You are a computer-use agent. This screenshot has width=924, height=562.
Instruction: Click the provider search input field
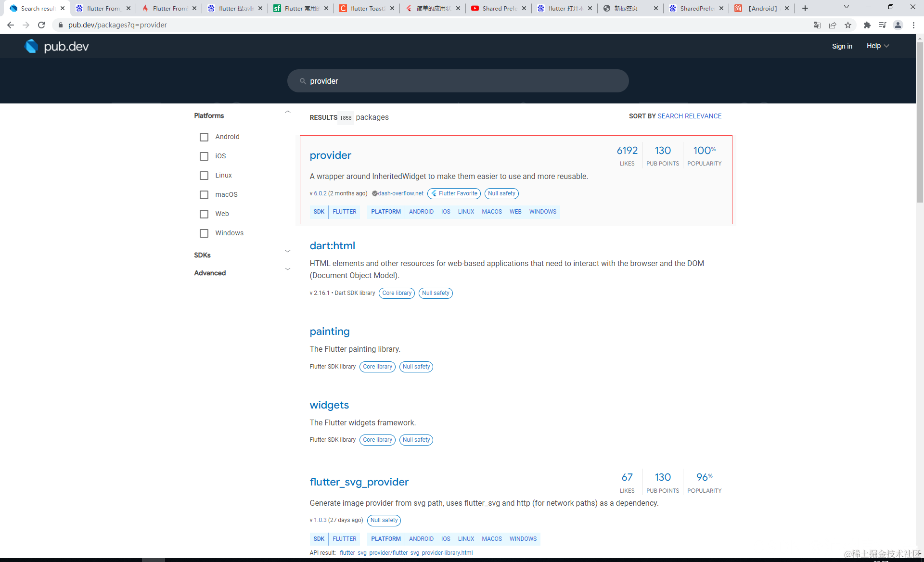458,81
